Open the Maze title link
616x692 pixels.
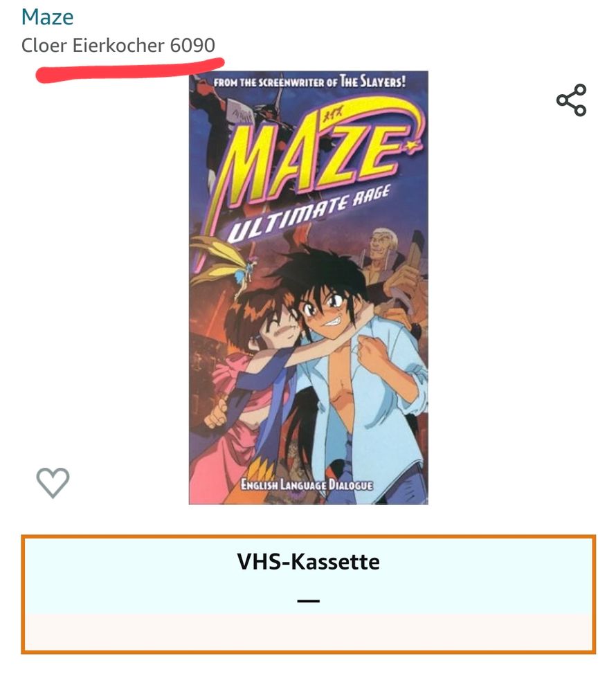point(47,17)
